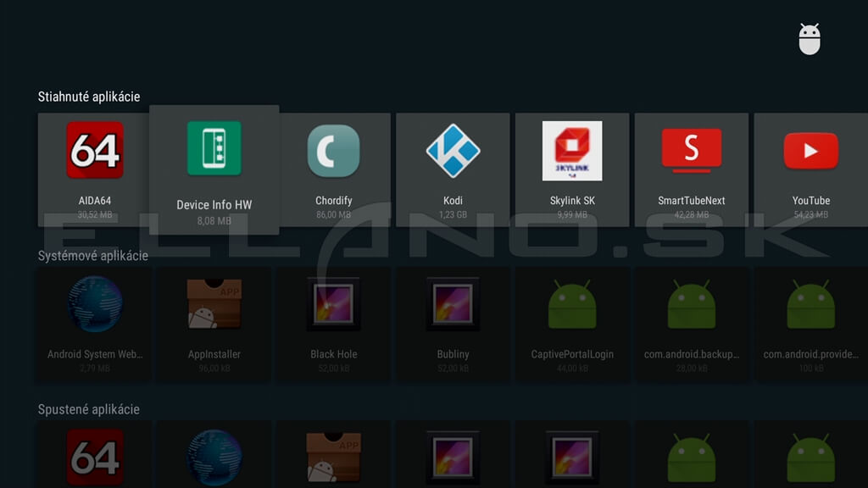Open CaptivePortalLogin system app
Image resolution: width=868 pixels, height=488 pixels.
point(572,324)
